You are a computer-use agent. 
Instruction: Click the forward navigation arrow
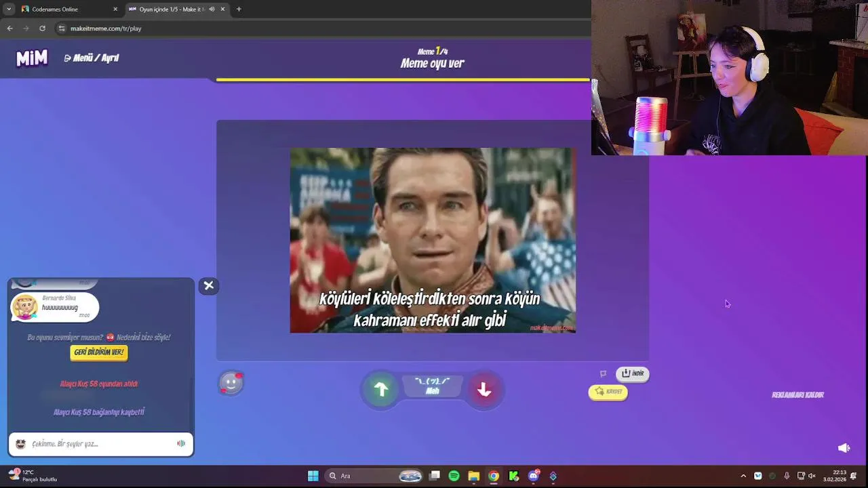coord(26,28)
